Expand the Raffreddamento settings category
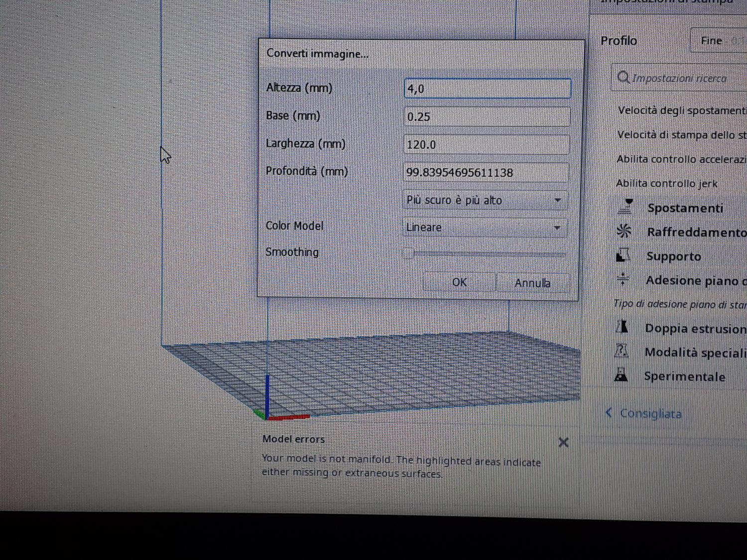This screenshot has width=747, height=560. click(697, 232)
